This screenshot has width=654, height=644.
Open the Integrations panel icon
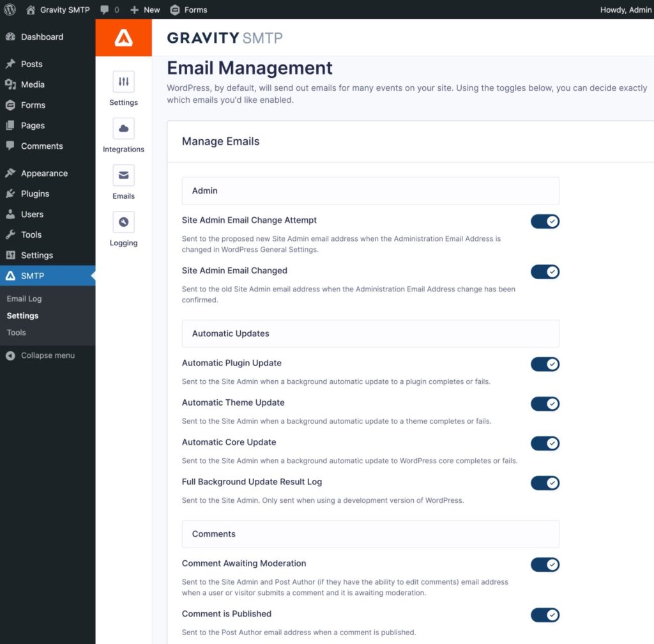pyautogui.click(x=123, y=135)
